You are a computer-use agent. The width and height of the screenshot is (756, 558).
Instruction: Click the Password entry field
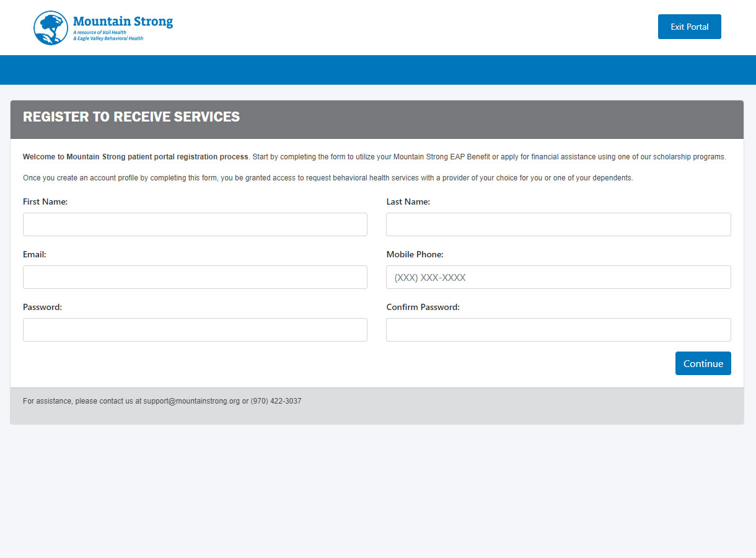[195, 330]
